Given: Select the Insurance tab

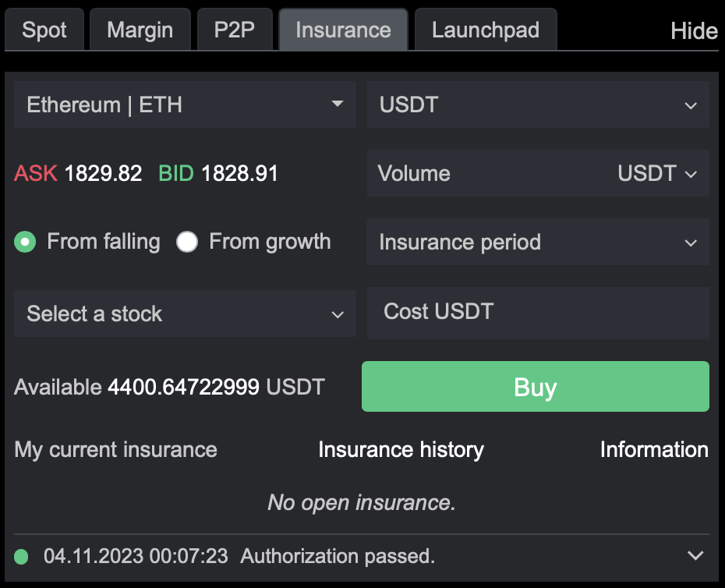Looking at the screenshot, I should pyautogui.click(x=343, y=30).
